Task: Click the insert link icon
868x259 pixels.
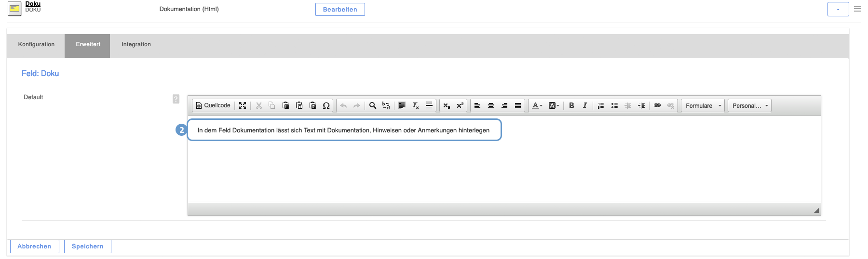Action: coord(657,105)
